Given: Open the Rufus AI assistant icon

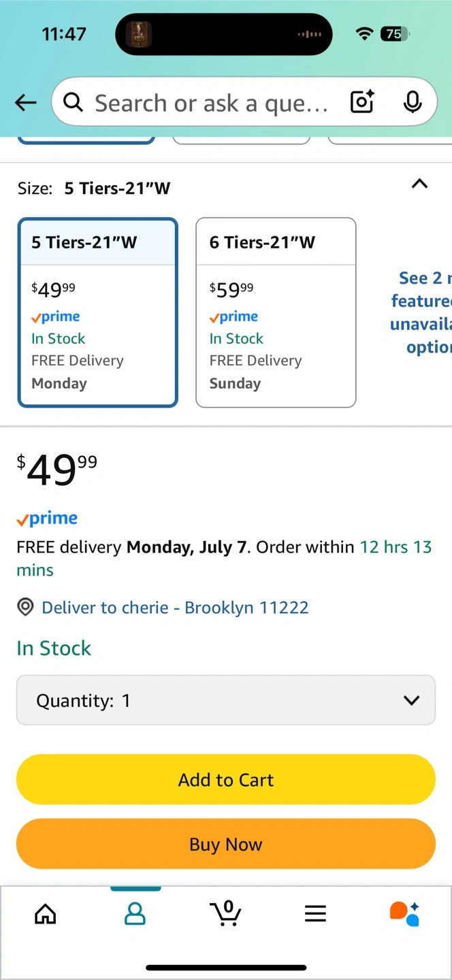Looking at the screenshot, I should 404,913.
